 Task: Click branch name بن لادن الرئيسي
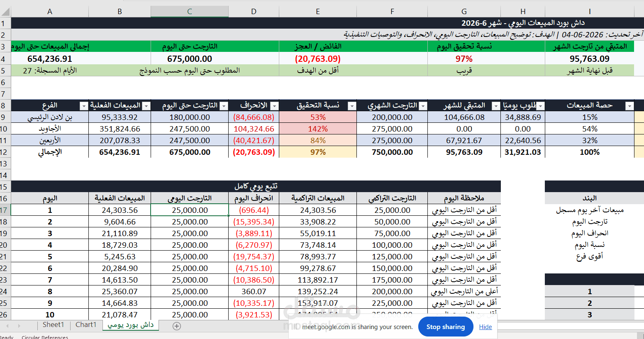[x=50, y=117]
